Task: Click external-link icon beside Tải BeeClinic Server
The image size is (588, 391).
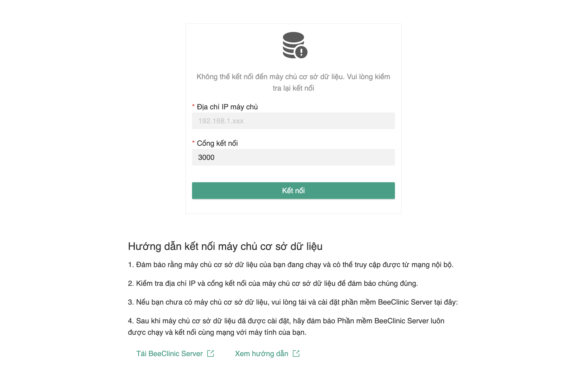Action: [210, 353]
